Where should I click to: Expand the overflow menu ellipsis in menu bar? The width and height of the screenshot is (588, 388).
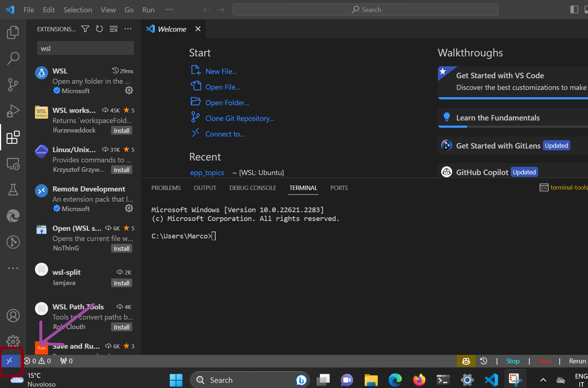169,10
